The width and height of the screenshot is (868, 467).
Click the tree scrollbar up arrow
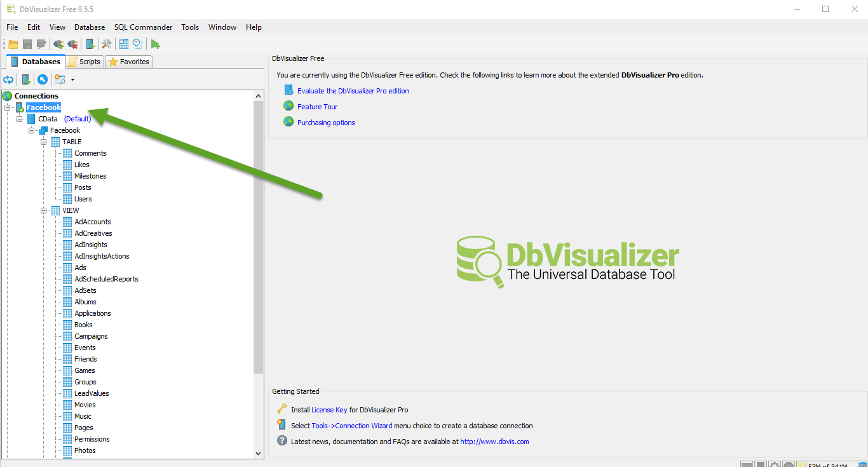click(x=259, y=96)
